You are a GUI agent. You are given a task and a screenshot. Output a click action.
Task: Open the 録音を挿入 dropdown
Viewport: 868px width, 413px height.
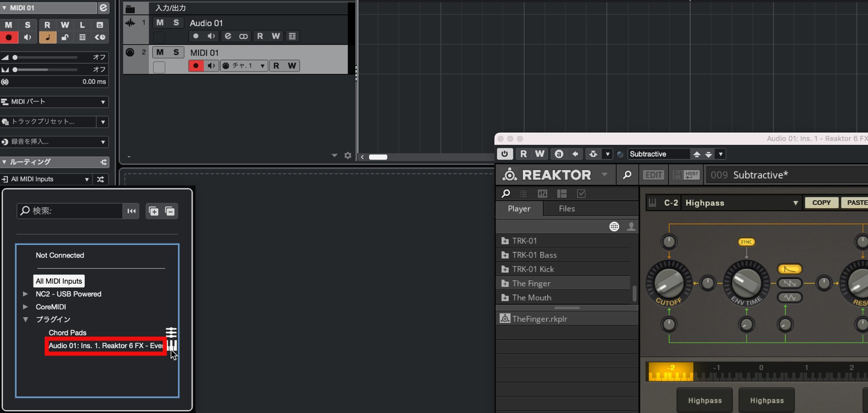(55, 142)
